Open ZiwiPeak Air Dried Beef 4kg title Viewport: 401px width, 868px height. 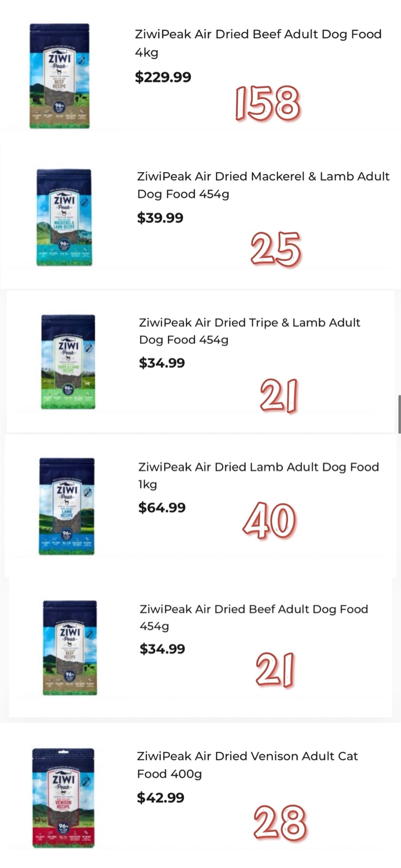click(258, 43)
